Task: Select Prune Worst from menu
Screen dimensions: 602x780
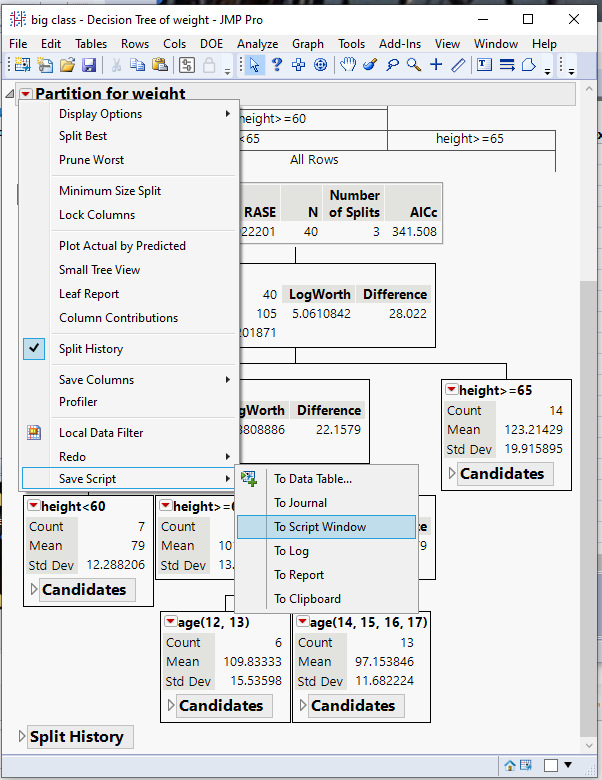Action: (x=130, y=160)
